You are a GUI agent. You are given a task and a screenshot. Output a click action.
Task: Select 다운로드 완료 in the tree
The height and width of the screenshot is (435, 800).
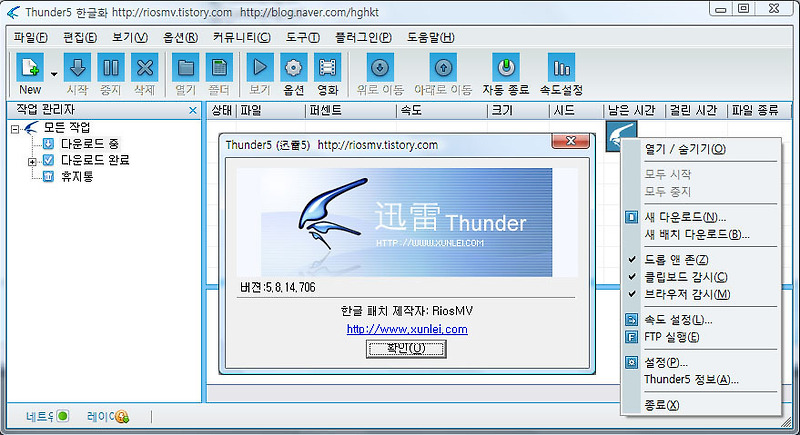pyautogui.click(x=95, y=160)
